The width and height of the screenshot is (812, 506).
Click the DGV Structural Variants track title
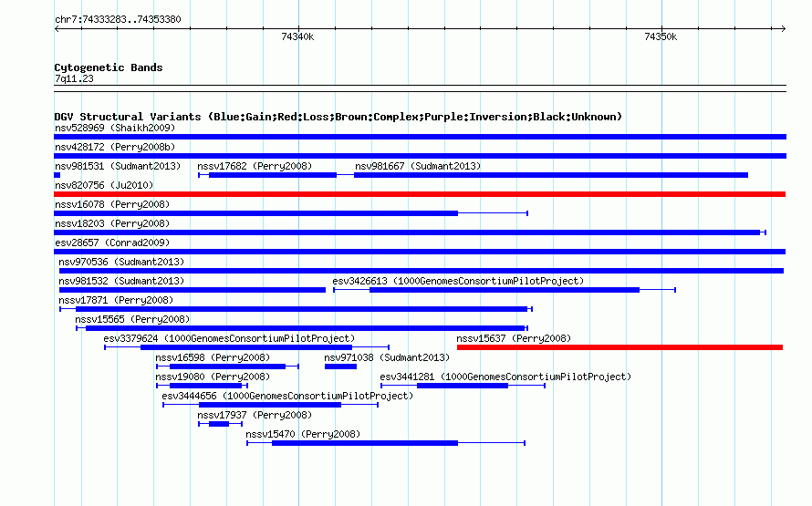338,117
